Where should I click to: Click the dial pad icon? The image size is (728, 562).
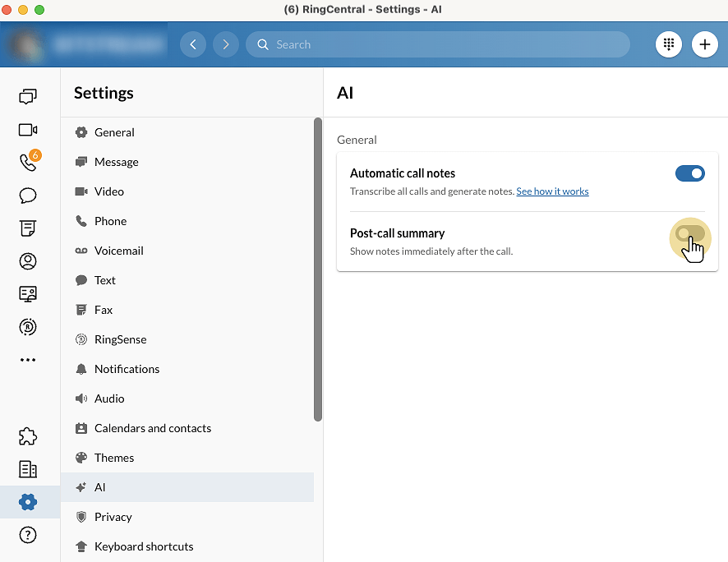point(669,44)
